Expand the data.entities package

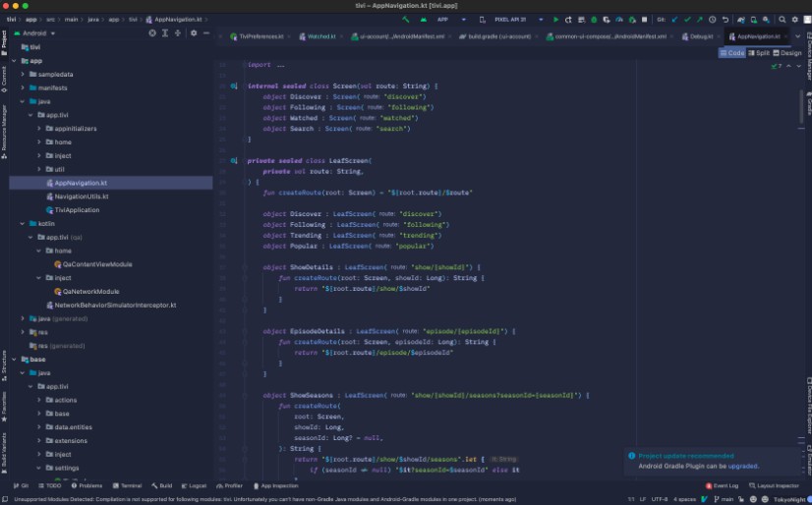point(39,426)
